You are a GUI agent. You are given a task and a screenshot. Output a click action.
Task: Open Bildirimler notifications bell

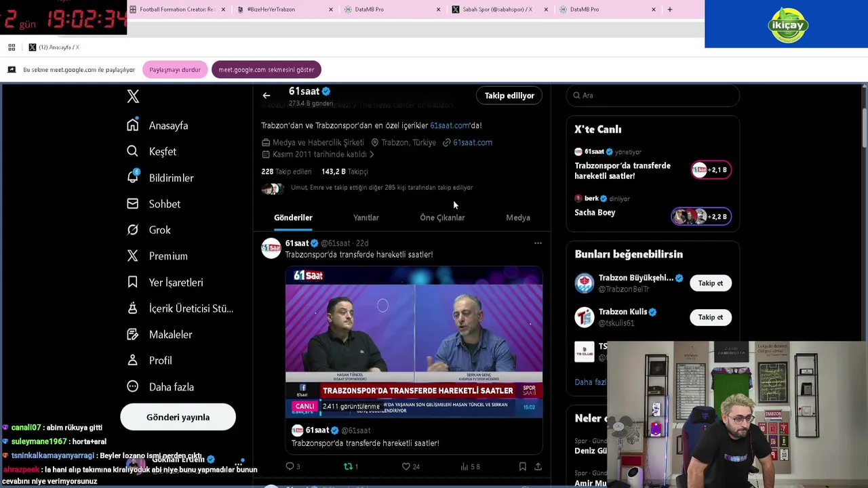tap(160, 178)
